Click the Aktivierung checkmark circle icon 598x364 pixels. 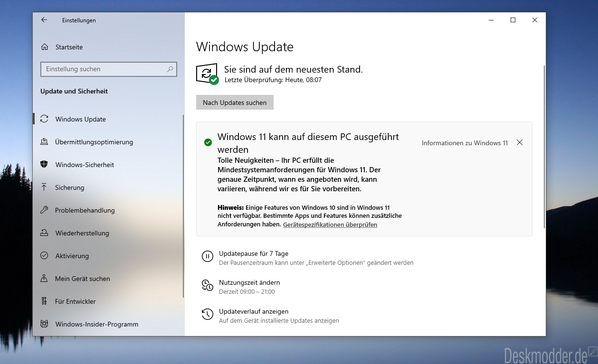44,256
